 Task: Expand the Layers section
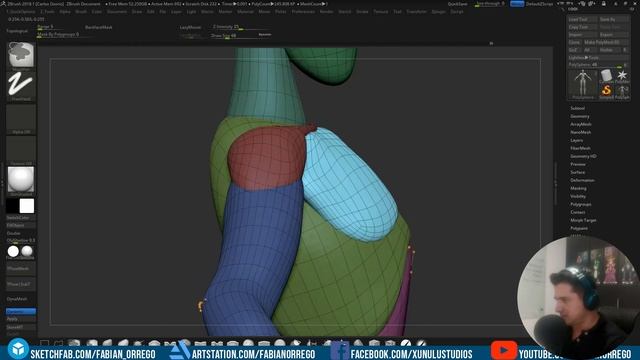pos(576,140)
